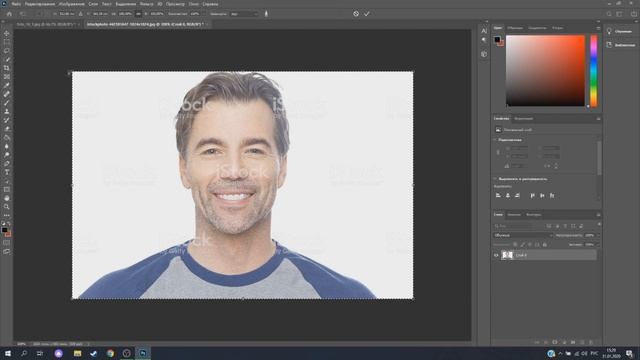Open the Обучение (Learn) panel
Screen dimensions: 640x360
click(x=620, y=31)
